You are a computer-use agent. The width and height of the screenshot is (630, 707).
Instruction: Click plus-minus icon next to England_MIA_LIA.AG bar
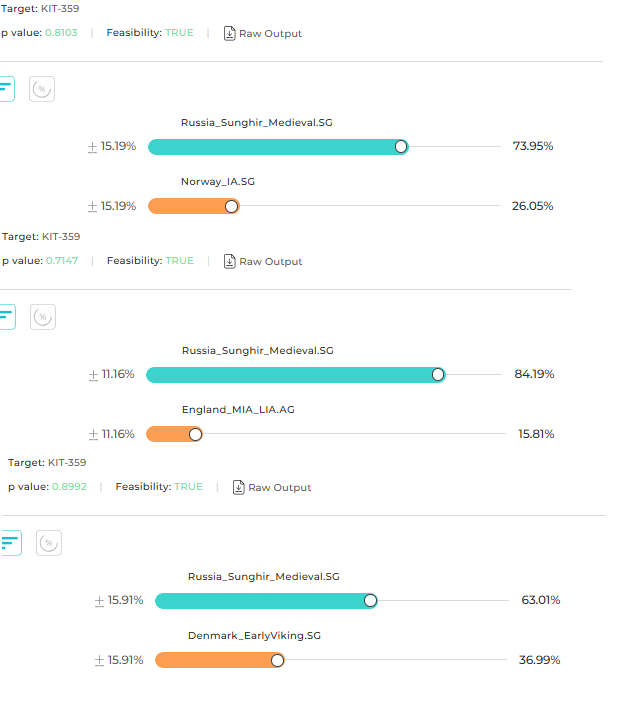pos(93,434)
